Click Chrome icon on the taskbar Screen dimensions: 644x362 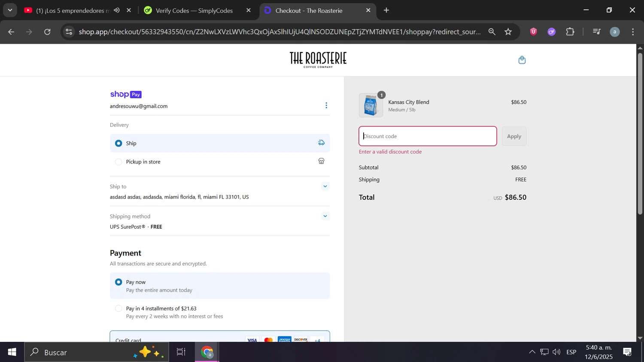tap(208, 352)
